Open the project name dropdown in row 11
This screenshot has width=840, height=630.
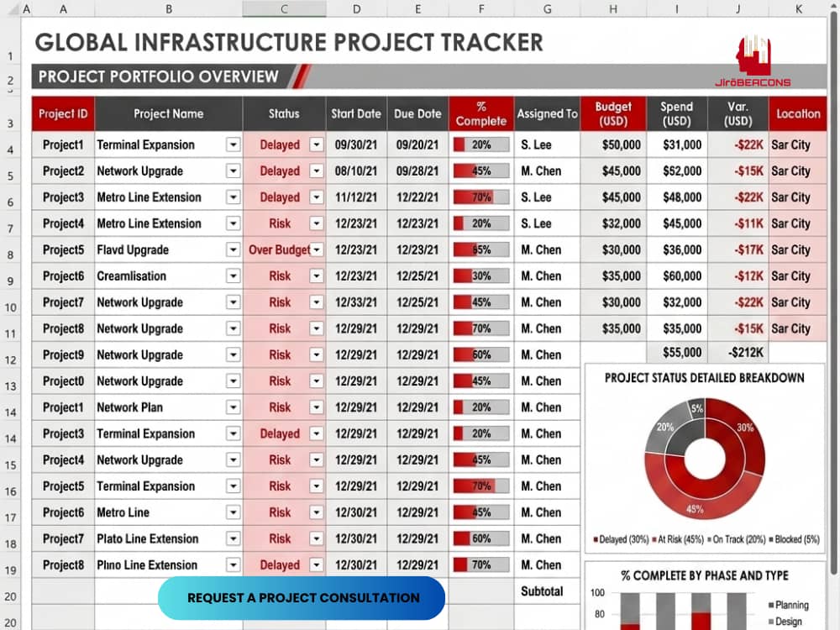click(x=233, y=328)
